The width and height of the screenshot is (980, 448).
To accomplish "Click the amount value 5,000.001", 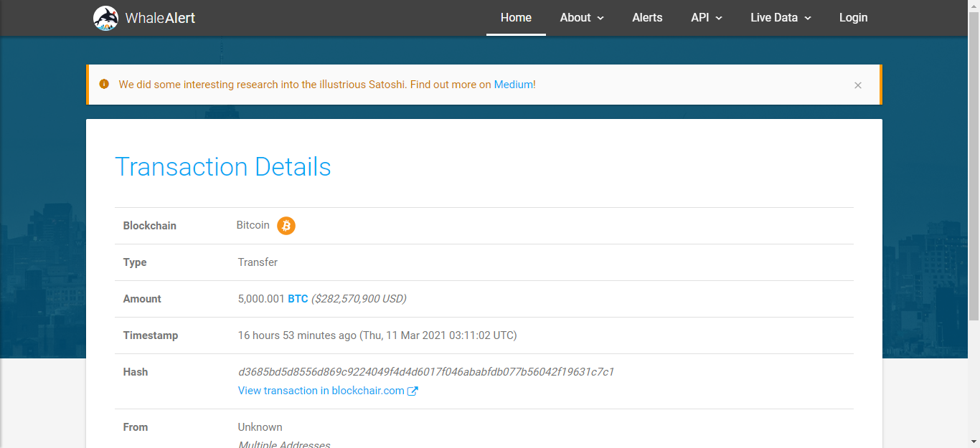I will pos(261,299).
